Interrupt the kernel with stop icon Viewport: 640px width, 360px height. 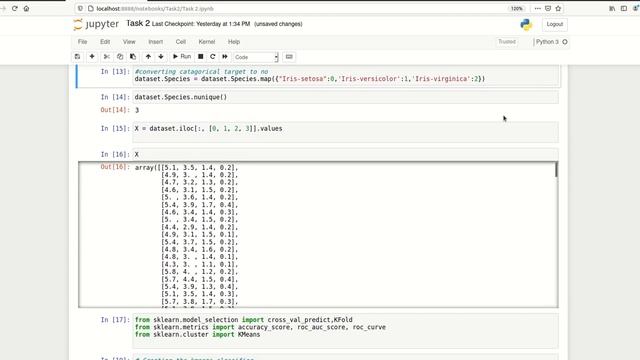click(x=200, y=57)
